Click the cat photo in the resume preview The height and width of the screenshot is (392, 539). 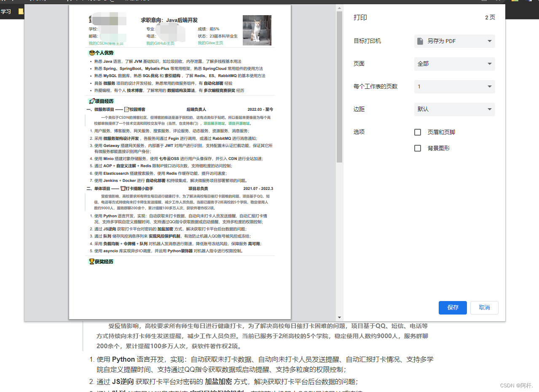257,30
